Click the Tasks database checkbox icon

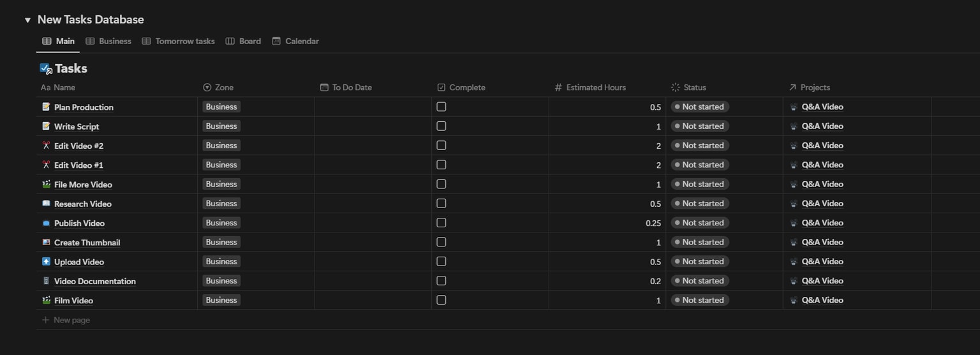click(x=46, y=68)
